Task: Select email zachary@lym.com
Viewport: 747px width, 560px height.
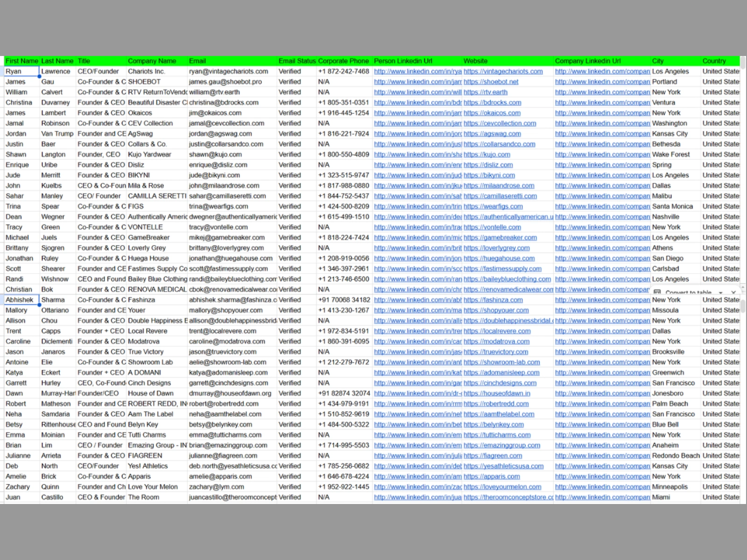Action: point(233,487)
